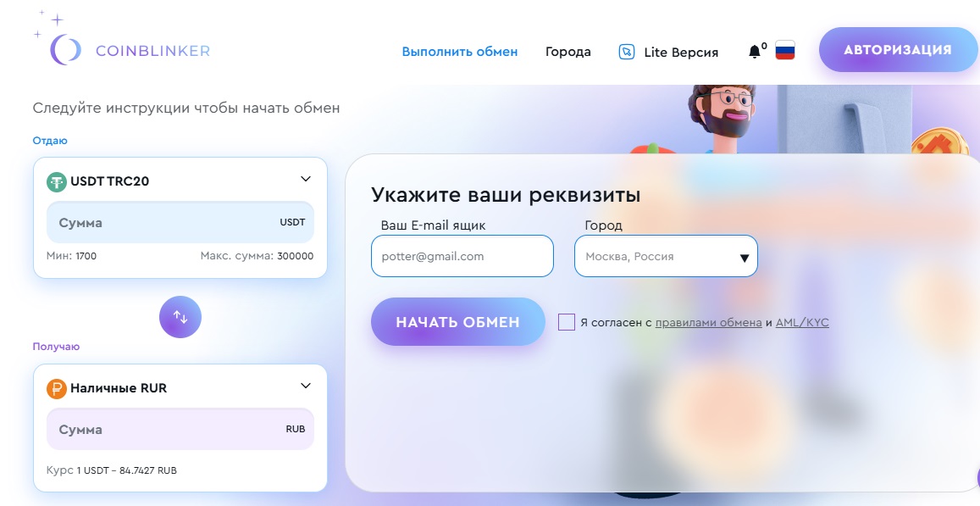The width and height of the screenshot is (980, 506).
Task: Expand the Наличные RUR currency chevron
Action: click(x=306, y=386)
